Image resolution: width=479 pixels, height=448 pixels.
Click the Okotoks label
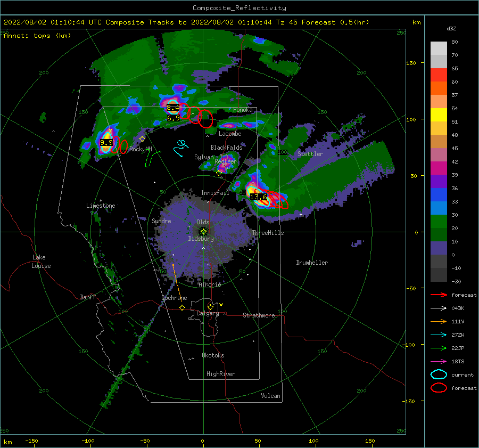[x=213, y=355]
